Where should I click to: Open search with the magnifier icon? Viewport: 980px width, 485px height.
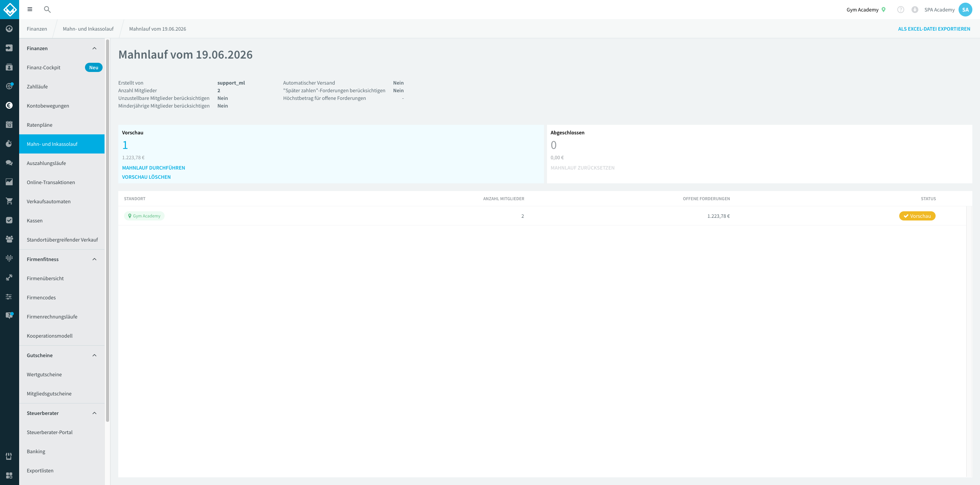pos(47,10)
